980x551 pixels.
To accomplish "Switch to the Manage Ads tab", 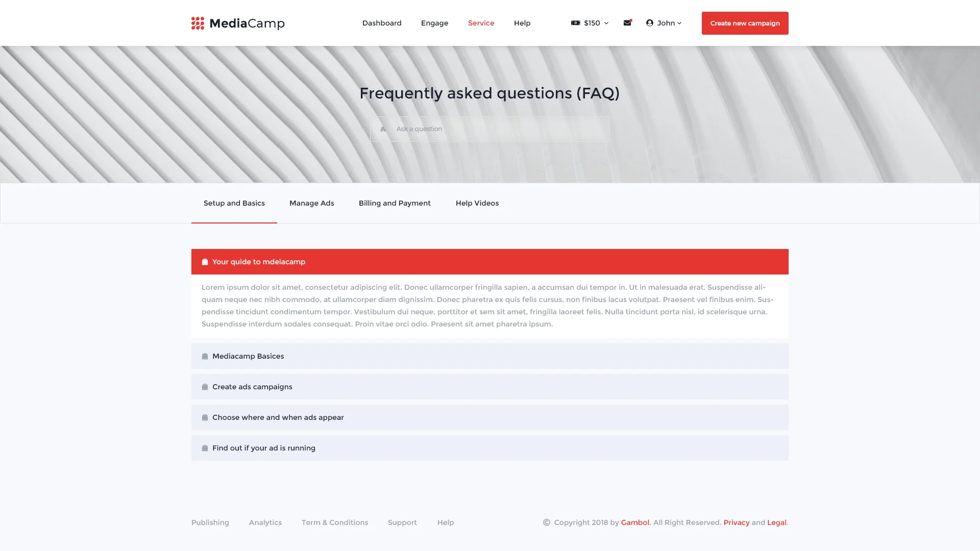I will (x=311, y=203).
